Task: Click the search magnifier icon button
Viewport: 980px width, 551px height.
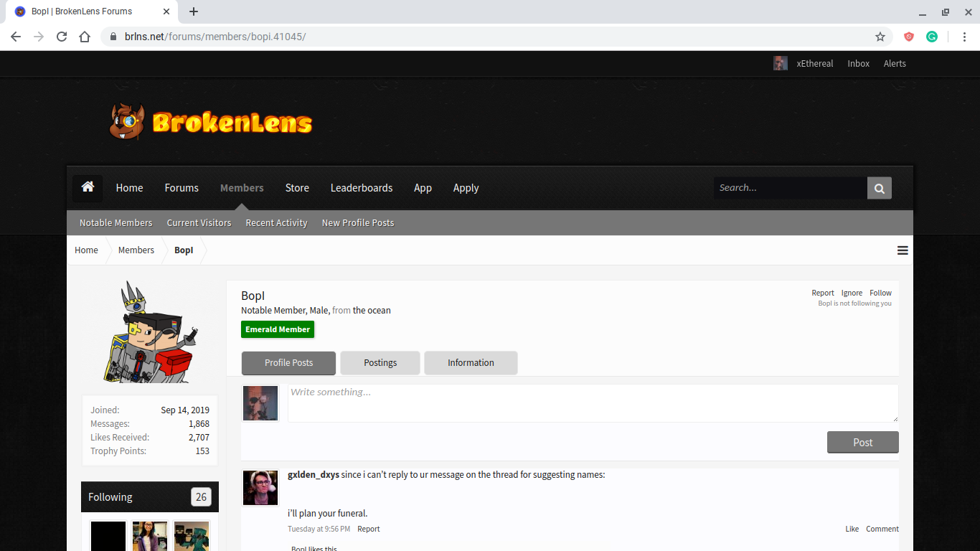Action: tap(880, 188)
